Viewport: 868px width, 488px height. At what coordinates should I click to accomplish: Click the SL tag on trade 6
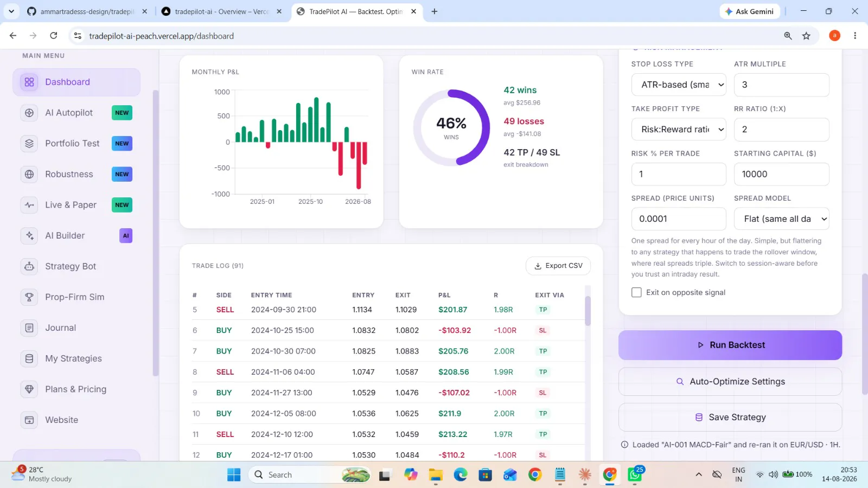[542, 330]
